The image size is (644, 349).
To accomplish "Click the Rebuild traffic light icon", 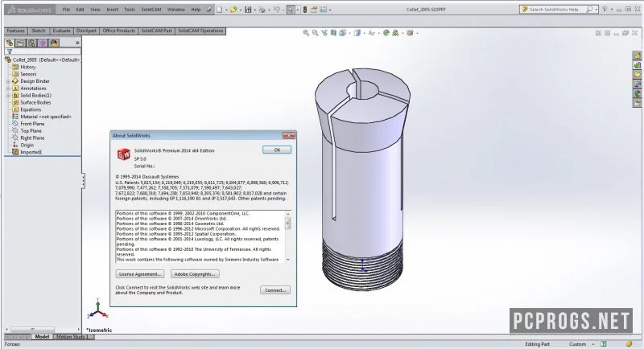I will (x=305, y=10).
